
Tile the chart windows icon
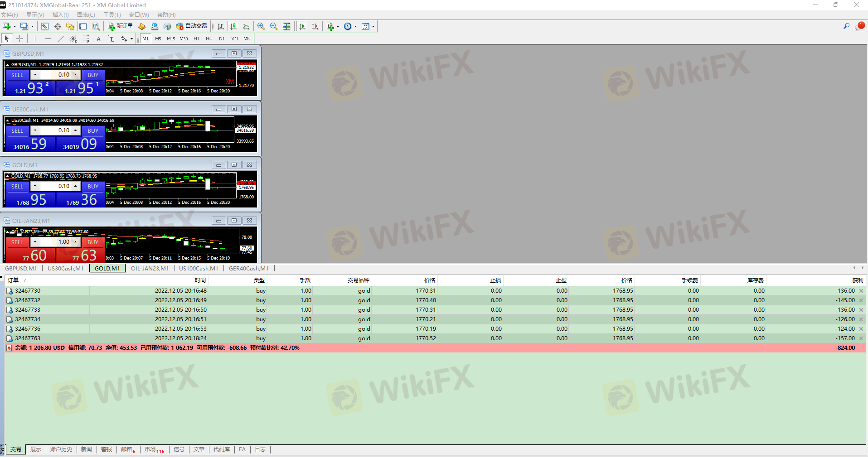[286, 26]
